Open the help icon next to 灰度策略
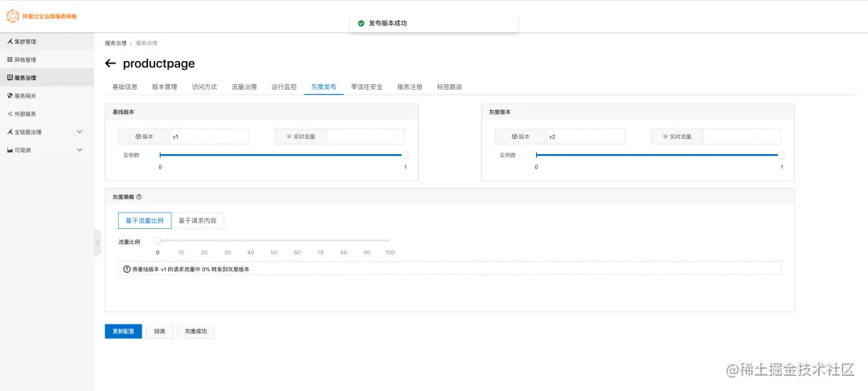The height and width of the screenshot is (391, 868). click(x=139, y=197)
